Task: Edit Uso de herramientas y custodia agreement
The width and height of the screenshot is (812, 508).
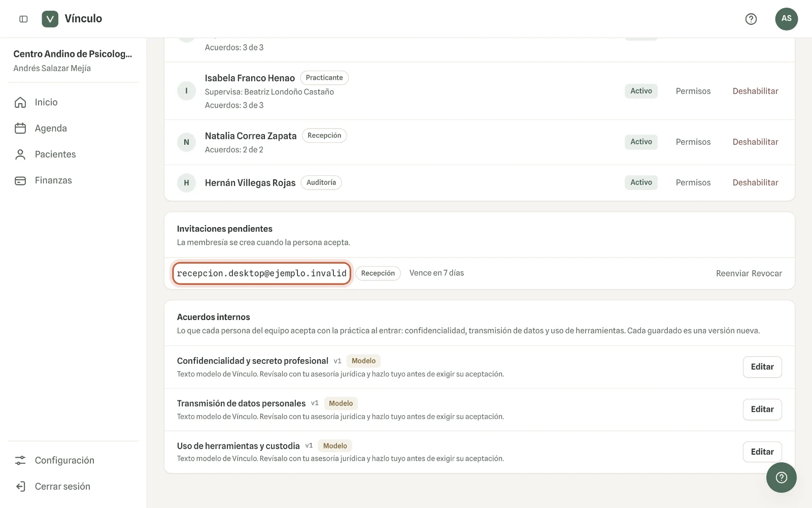Action: (762, 452)
